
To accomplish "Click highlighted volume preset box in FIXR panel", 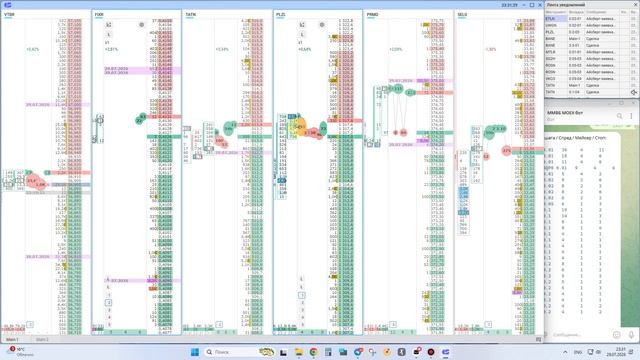I will 109,302.
